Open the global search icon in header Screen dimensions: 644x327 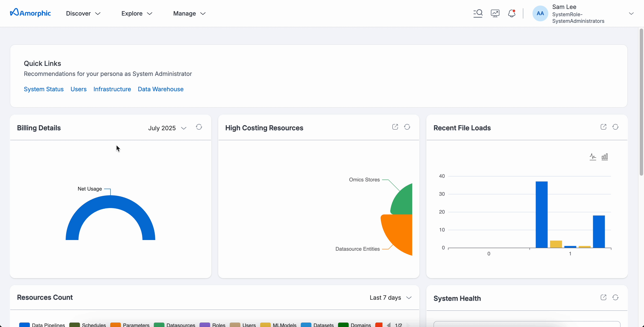click(478, 13)
